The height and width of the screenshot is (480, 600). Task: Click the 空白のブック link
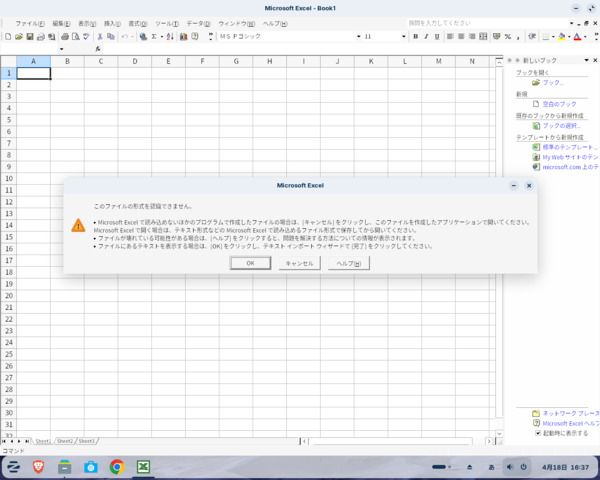click(559, 104)
